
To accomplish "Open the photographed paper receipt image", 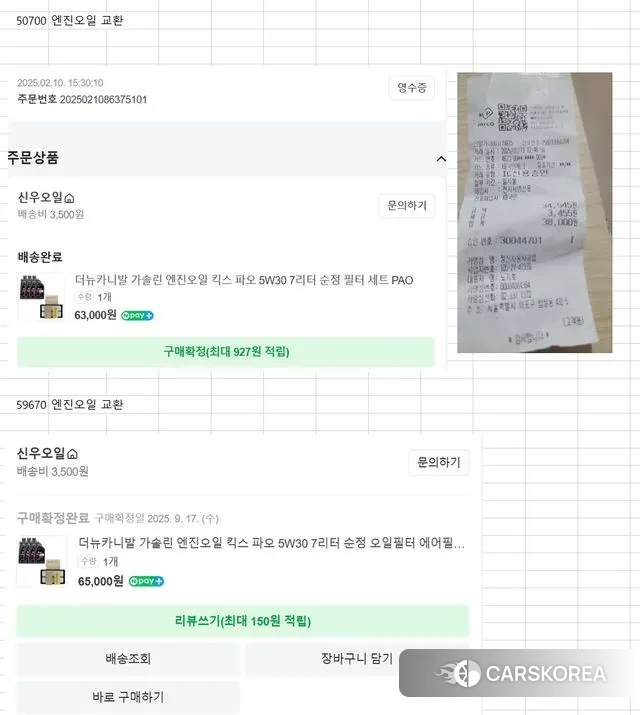I will pos(535,212).
